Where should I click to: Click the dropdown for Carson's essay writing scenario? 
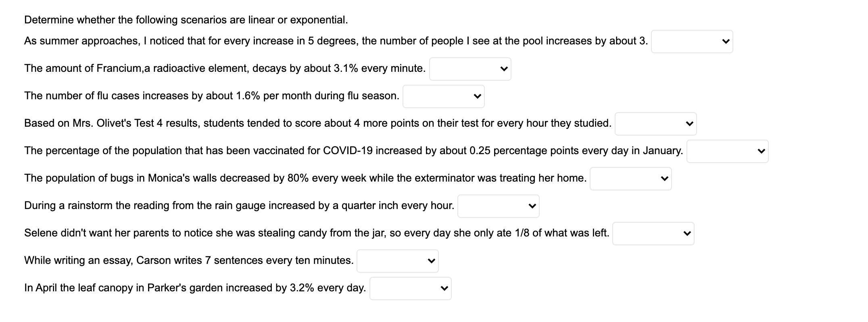(x=397, y=261)
